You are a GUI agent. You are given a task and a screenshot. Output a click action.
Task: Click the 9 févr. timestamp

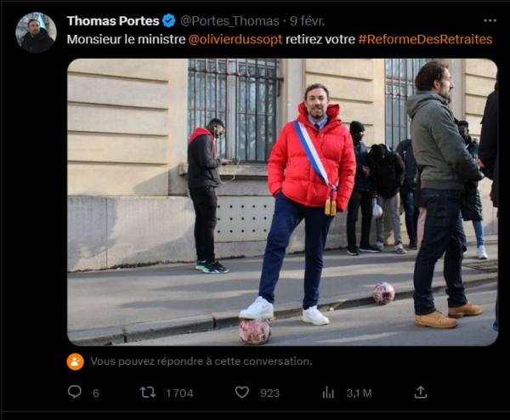pyautogui.click(x=306, y=20)
